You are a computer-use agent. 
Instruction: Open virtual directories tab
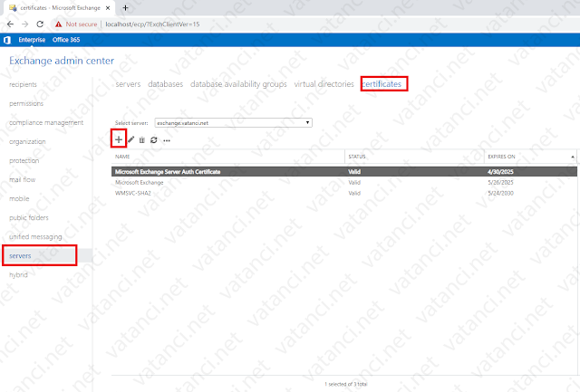click(324, 84)
